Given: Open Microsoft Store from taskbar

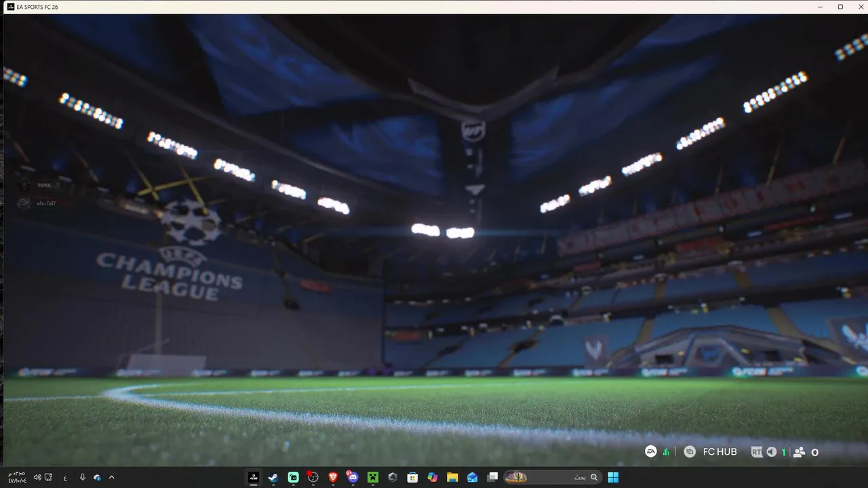Looking at the screenshot, I should pyautogui.click(x=412, y=477).
